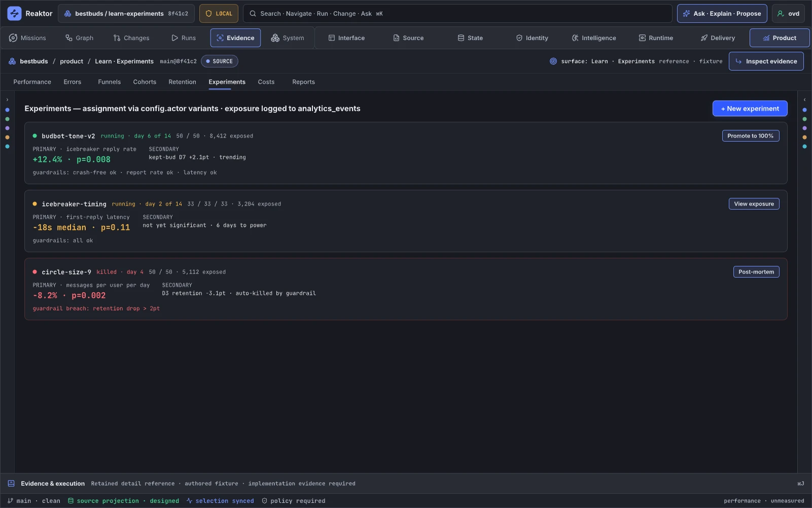Screen dimensions: 812x508
Task: Click Promote to 100% for budbot-tone-v2
Action: [750, 136]
